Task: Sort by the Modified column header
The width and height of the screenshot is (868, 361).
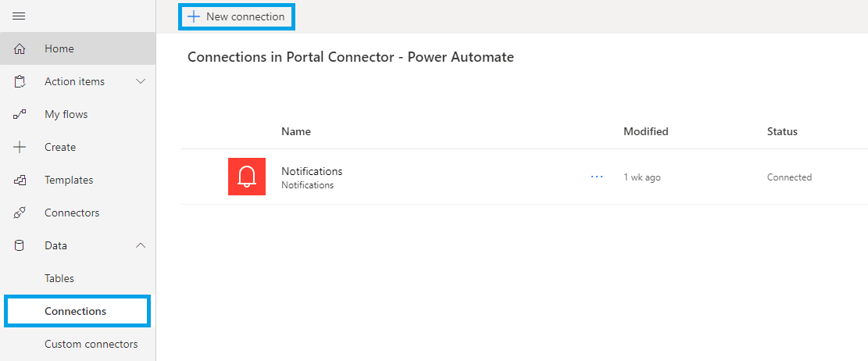Action: 646,132
